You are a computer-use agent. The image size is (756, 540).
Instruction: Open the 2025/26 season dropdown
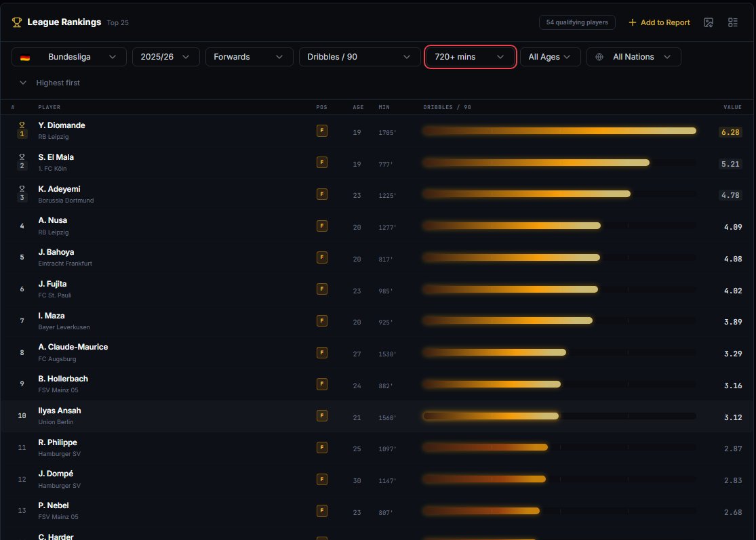166,57
